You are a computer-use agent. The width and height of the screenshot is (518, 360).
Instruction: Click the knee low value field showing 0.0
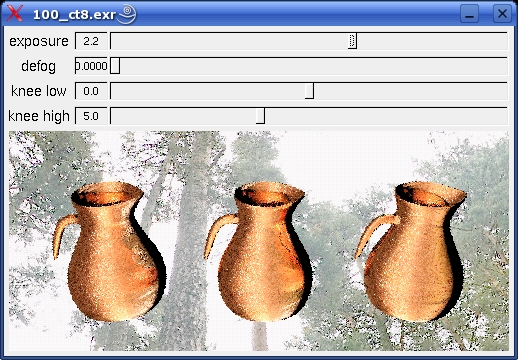[x=91, y=91]
